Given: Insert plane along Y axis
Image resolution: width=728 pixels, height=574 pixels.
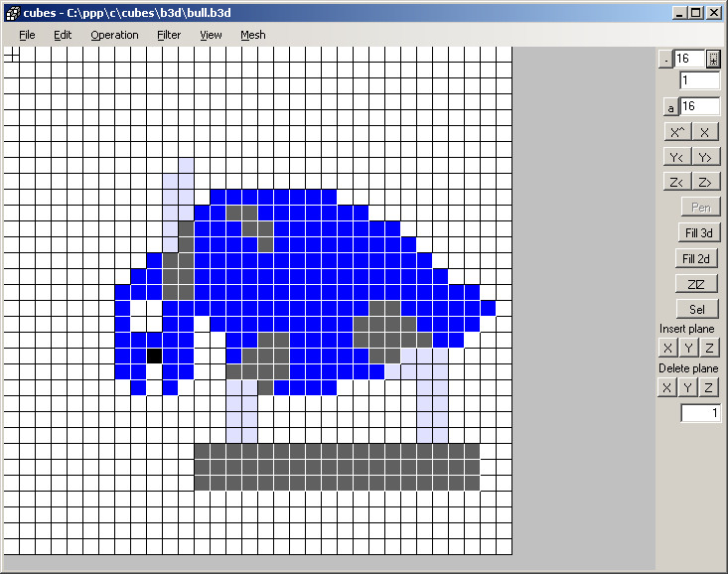Looking at the screenshot, I should (x=688, y=348).
